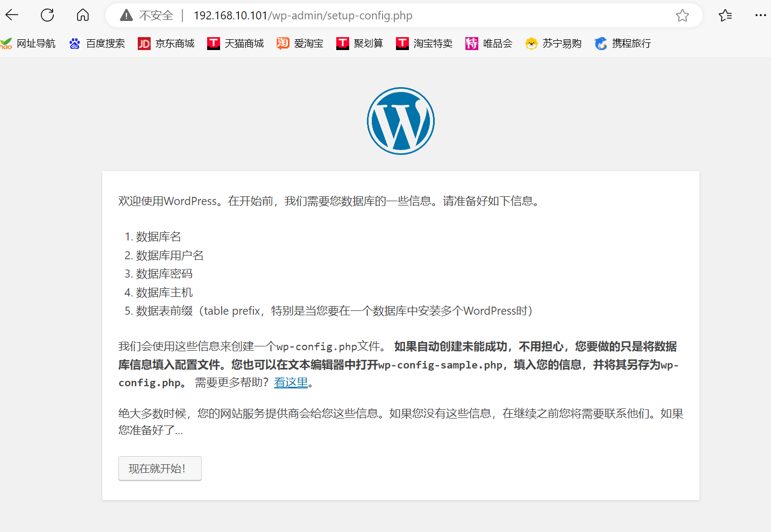Open the 天猫商城 bookmark label
The image size is (771, 532).
244,44
